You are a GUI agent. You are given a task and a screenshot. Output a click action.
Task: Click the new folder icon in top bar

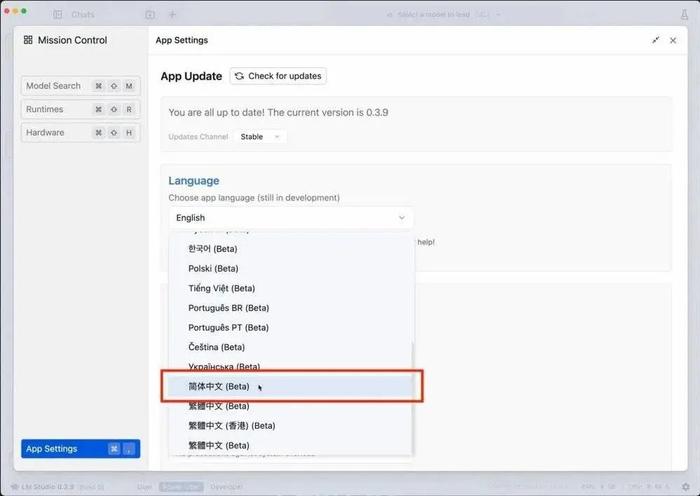coord(150,14)
